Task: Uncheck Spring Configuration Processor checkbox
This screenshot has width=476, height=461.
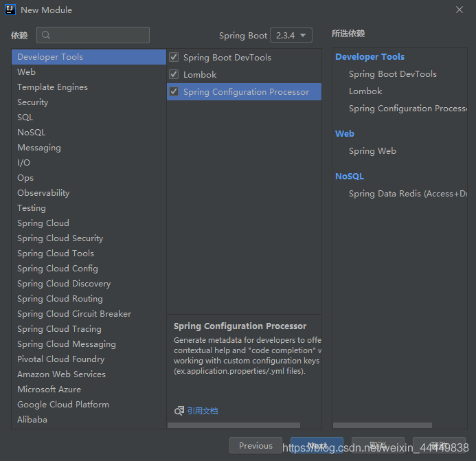Action: (174, 91)
